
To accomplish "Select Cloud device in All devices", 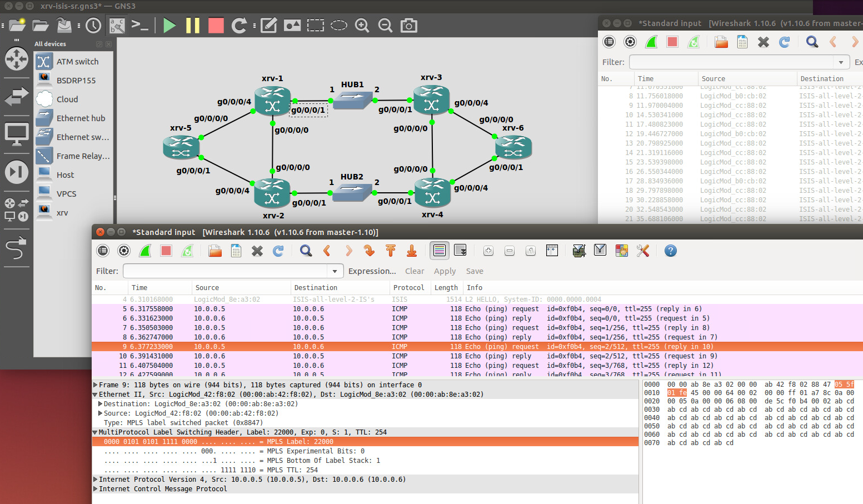I will click(73, 99).
